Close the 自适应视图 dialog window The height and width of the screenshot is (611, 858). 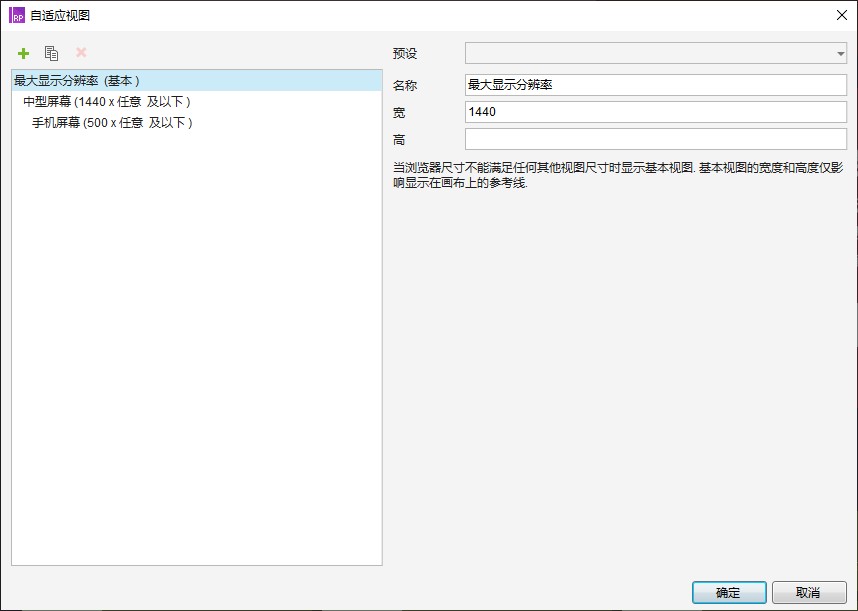tap(842, 15)
